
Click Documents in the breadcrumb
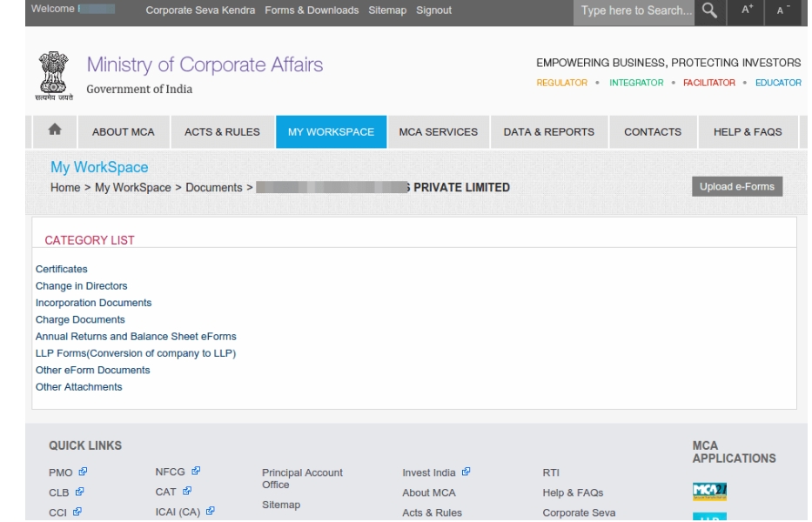pyautogui.click(x=214, y=187)
